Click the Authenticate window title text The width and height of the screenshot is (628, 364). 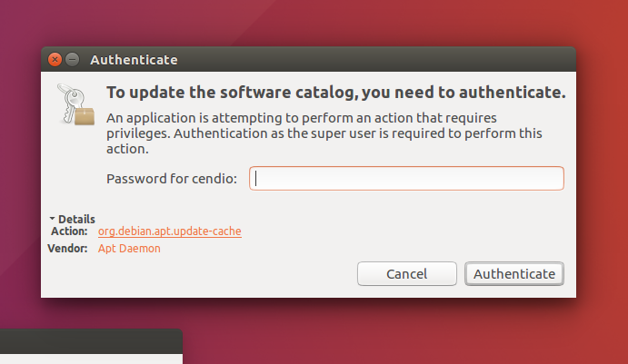pyautogui.click(x=134, y=60)
